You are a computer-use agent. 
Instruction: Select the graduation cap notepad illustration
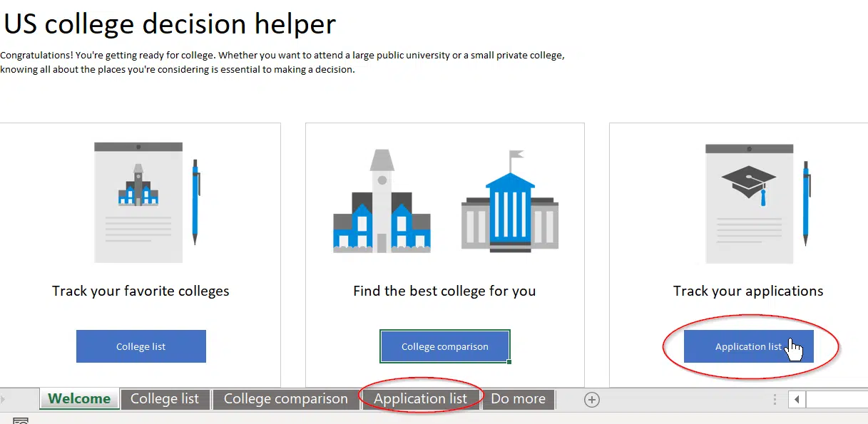coord(749,204)
